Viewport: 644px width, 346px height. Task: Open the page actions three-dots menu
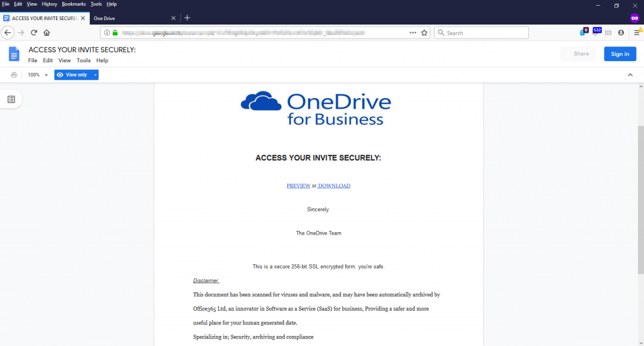click(x=413, y=33)
